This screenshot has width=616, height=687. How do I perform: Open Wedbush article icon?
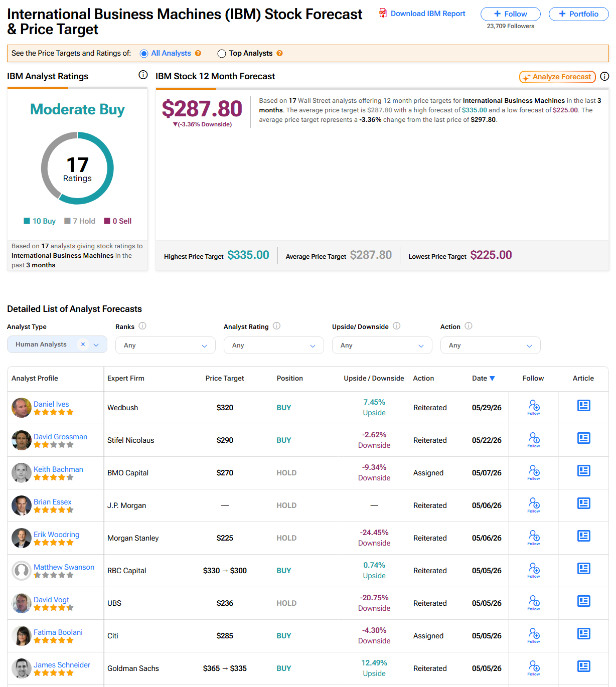tap(584, 405)
